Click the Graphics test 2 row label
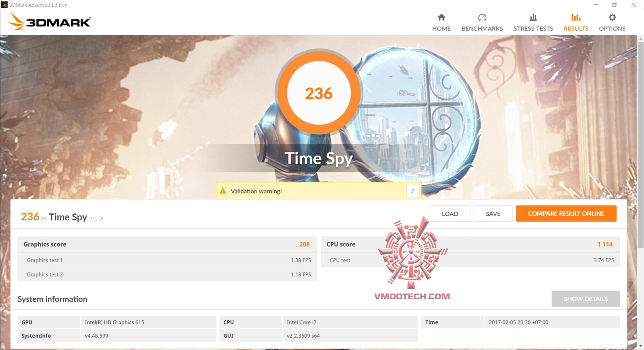644x350 pixels. (45, 274)
